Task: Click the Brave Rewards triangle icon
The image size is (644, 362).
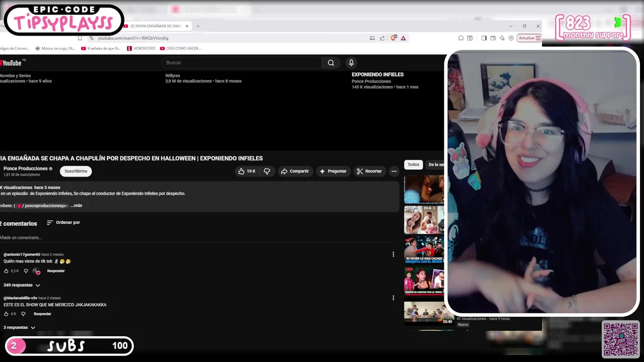Action: tap(404, 38)
